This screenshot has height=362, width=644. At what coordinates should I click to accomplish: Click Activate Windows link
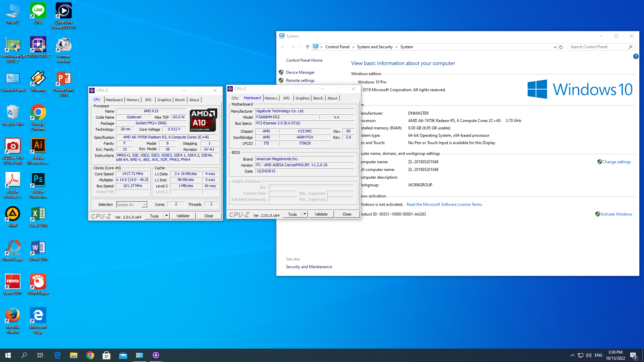(x=616, y=214)
